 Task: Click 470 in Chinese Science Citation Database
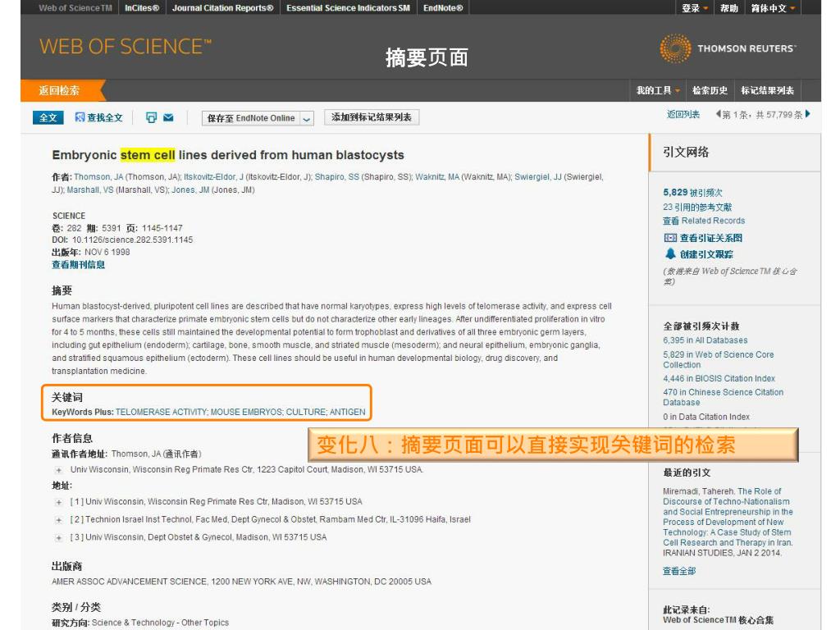[x=724, y=397]
